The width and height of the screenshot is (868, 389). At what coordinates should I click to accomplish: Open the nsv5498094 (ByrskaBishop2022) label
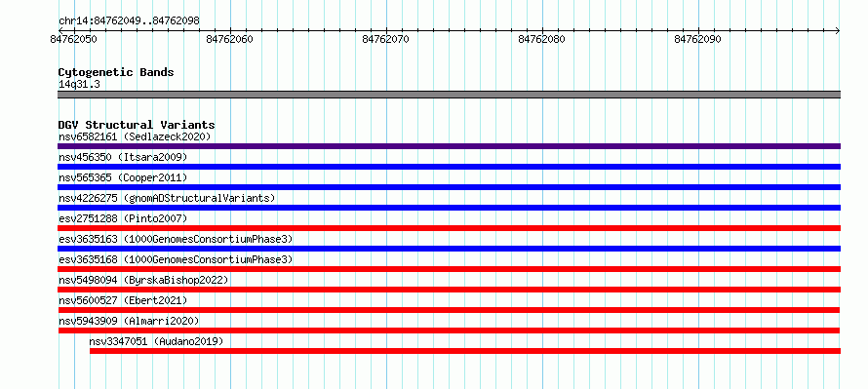(143, 280)
